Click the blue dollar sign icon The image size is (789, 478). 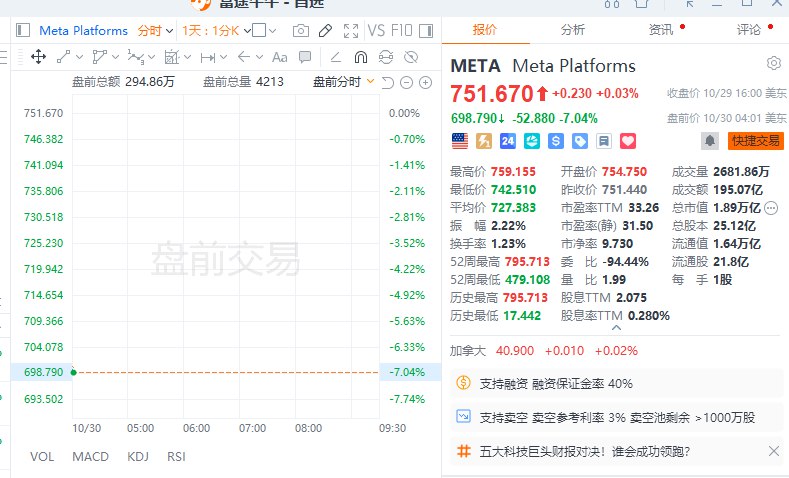pyautogui.click(x=556, y=141)
